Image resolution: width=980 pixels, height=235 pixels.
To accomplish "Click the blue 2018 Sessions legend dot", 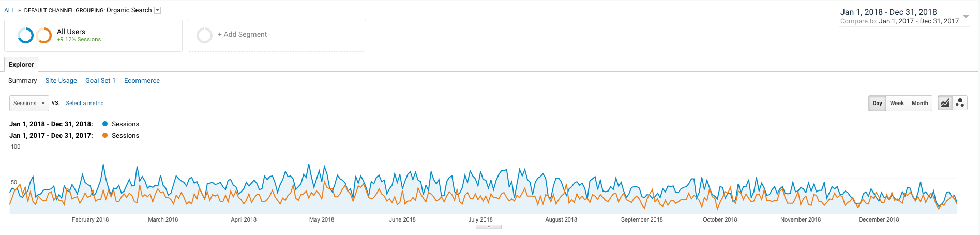I will click(105, 124).
